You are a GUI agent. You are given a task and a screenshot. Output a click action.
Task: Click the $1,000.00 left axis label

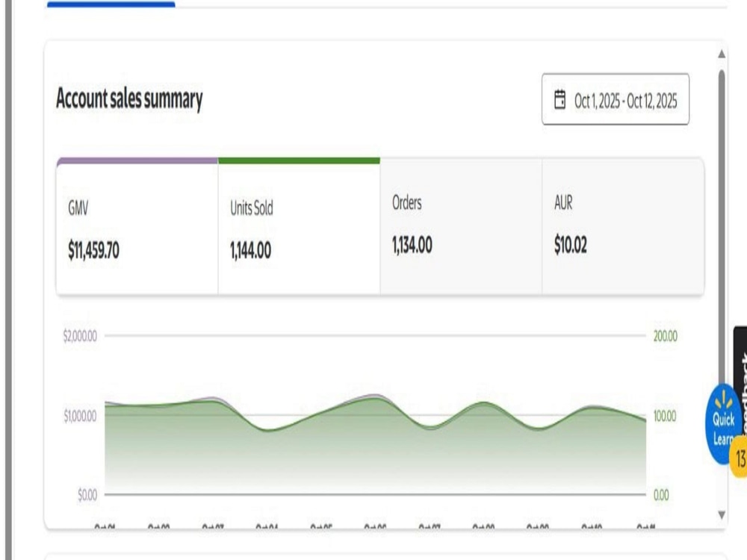coord(80,416)
